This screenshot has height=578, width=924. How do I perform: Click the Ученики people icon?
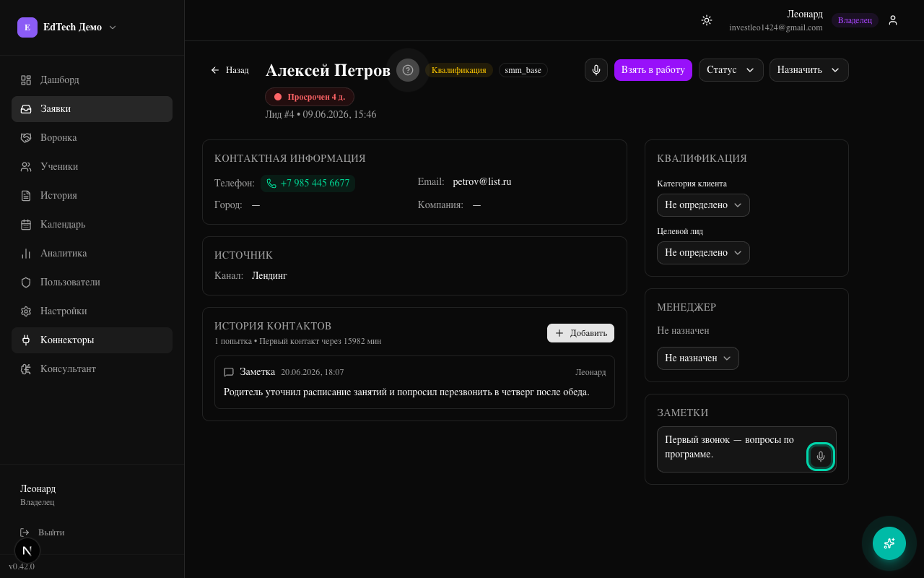coord(26,167)
